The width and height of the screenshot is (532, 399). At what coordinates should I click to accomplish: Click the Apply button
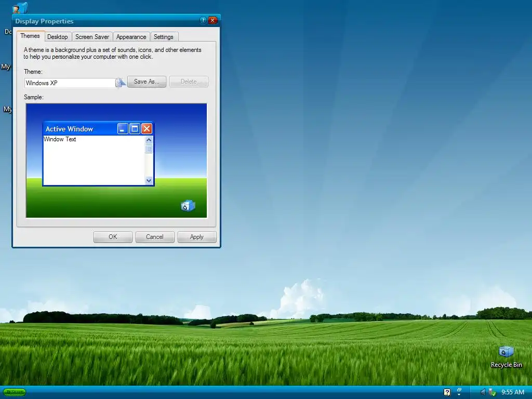pyautogui.click(x=197, y=237)
